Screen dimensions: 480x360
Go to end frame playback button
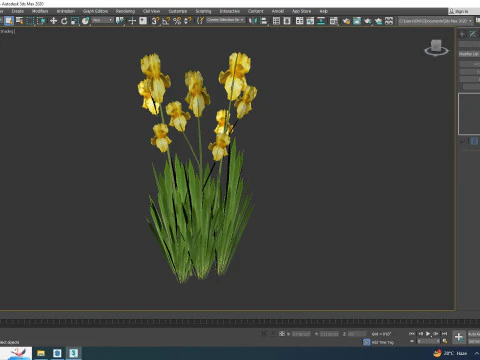point(444,333)
